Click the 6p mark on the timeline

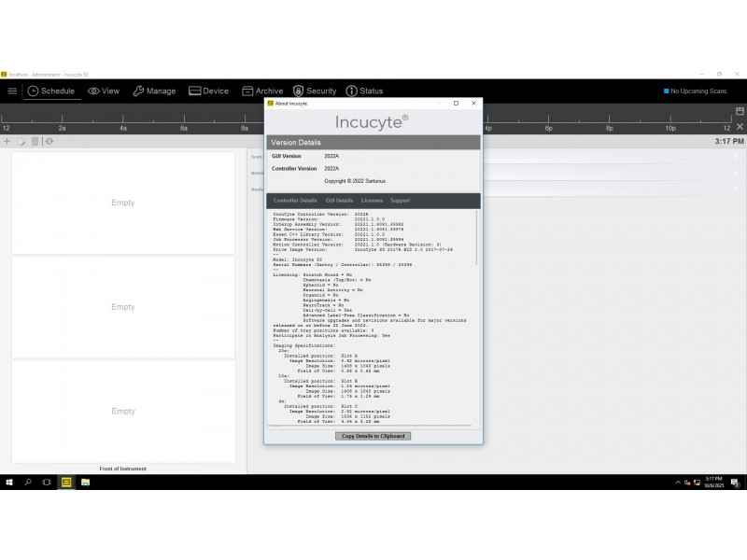coord(549,128)
